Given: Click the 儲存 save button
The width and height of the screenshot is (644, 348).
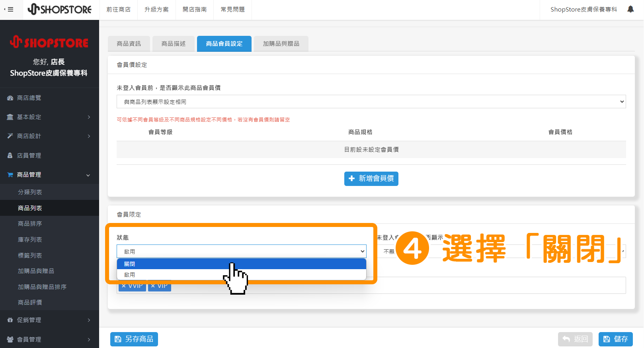Looking at the screenshot, I should click(x=615, y=339).
